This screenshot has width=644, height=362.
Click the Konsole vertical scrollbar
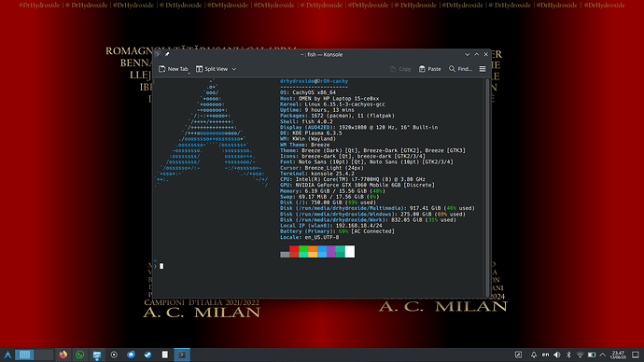[x=487, y=188]
